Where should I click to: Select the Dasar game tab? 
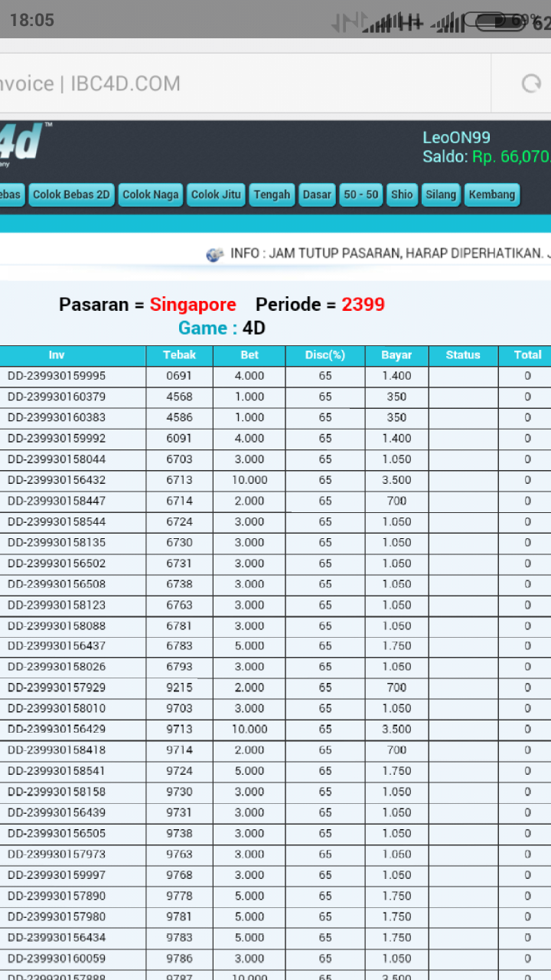(x=317, y=194)
